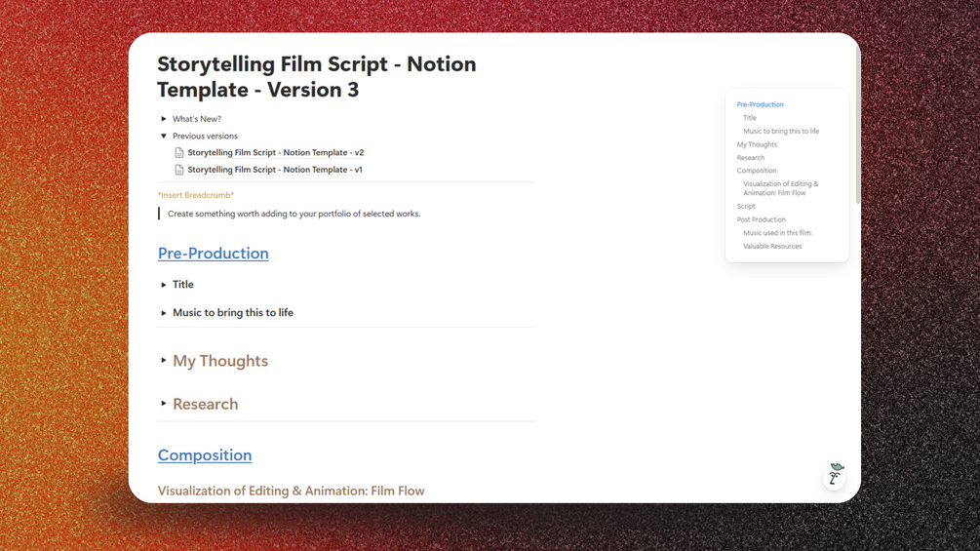Jump to Pre-Production in table of contents

tap(760, 104)
